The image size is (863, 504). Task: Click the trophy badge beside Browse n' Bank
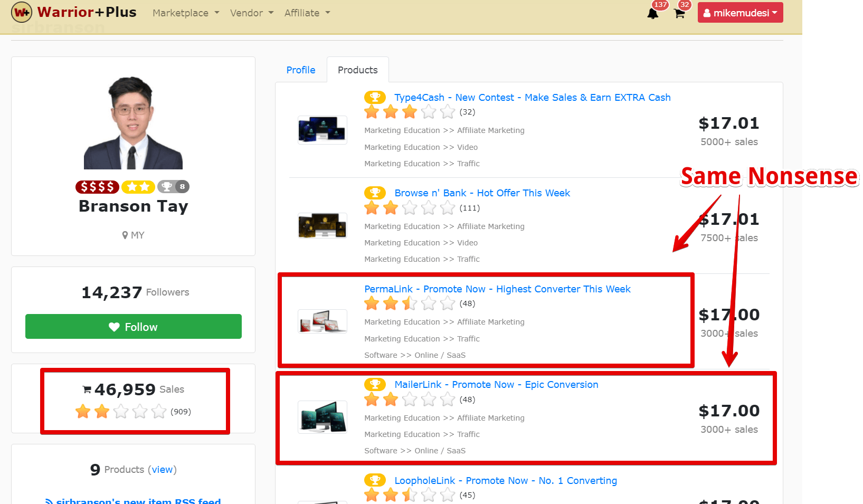tap(375, 193)
